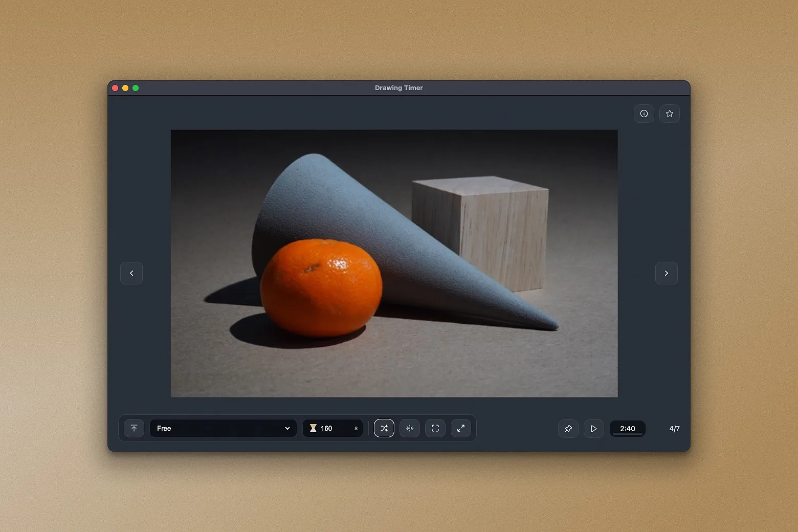Click the reference image thumbnail
798x532 pixels.
click(x=394, y=263)
